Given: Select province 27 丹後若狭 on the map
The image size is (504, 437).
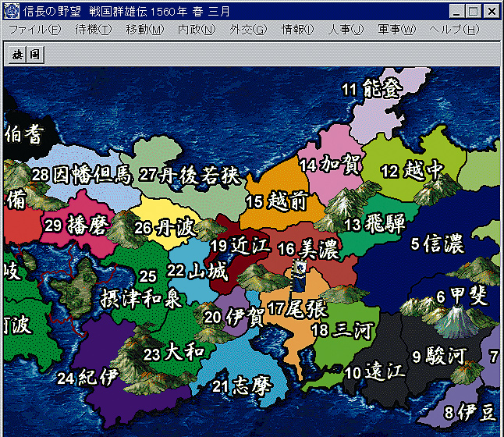Looking at the screenshot, I should tap(190, 176).
